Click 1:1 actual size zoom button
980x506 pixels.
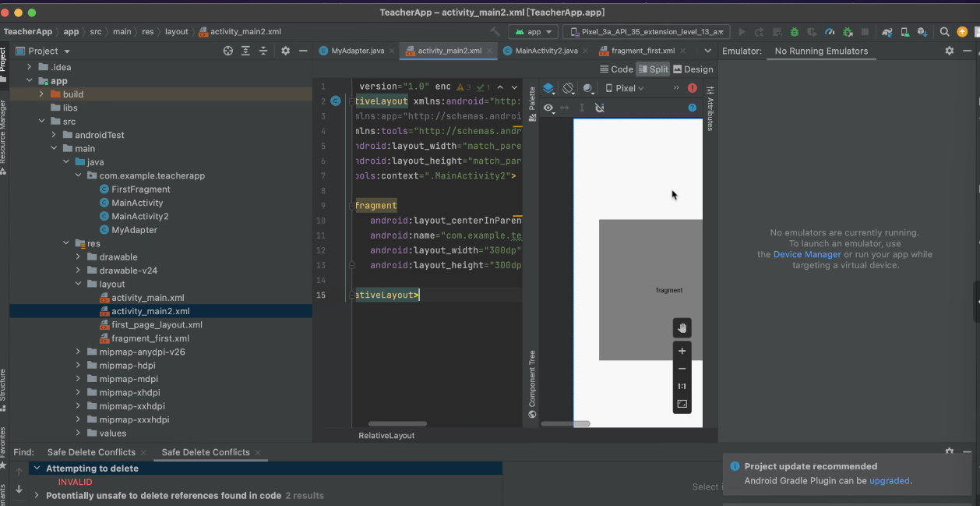point(682,386)
